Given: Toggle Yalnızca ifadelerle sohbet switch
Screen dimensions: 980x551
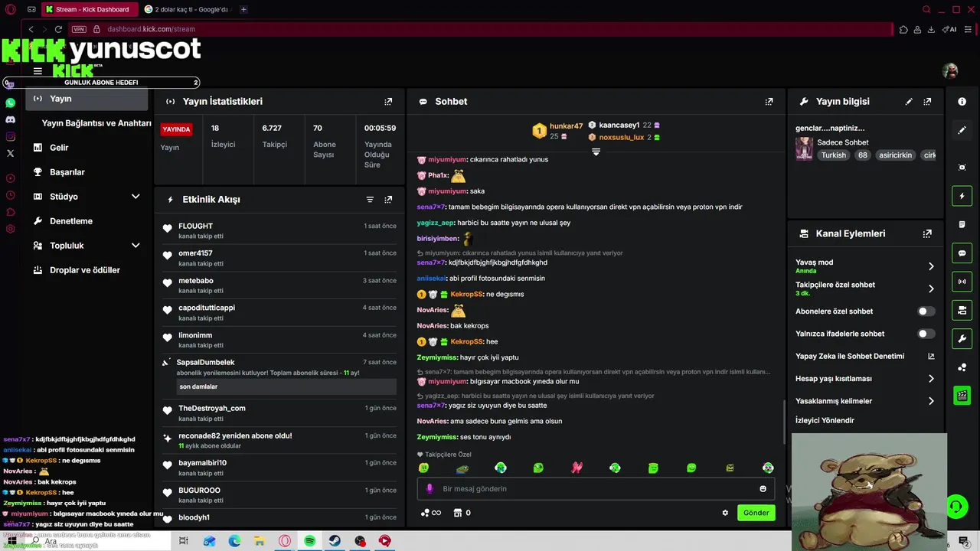Looking at the screenshot, I should 926,334.
